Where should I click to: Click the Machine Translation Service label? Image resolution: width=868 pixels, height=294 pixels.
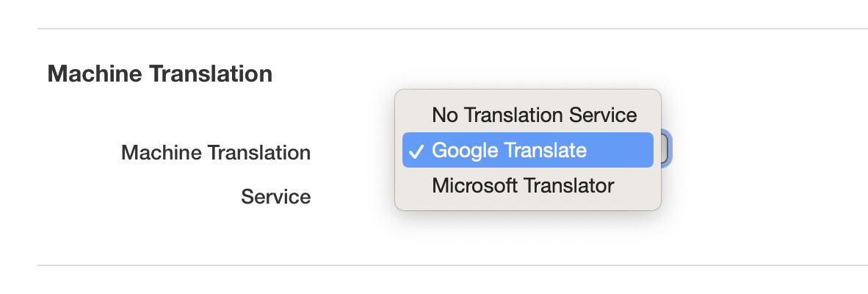point(215,153)
